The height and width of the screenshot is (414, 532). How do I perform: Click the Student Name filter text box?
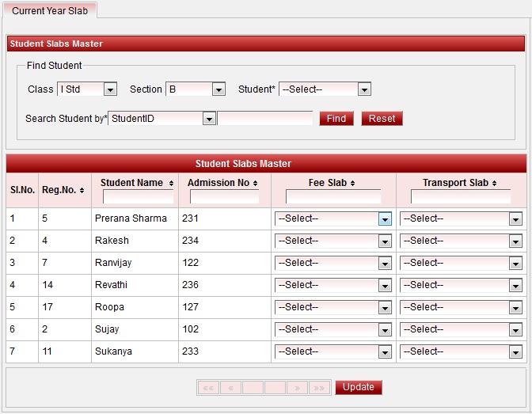138,197
